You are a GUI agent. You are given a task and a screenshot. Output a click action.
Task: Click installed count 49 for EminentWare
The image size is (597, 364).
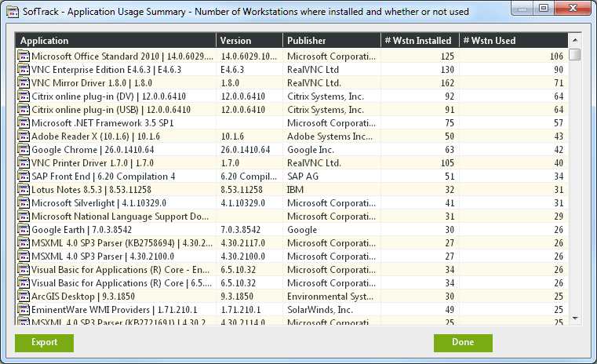450,310
